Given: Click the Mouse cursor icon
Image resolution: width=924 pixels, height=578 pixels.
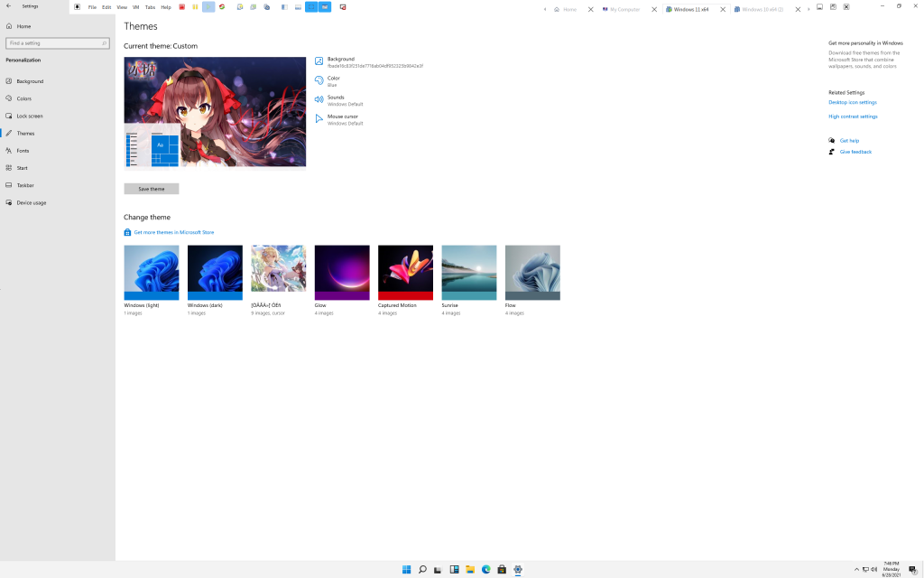Looking at the screenshot, I should pos(319,118).
